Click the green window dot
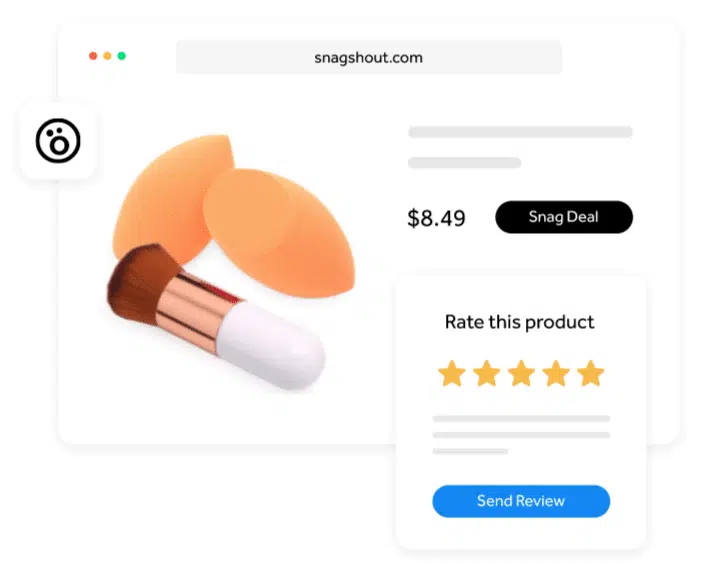 pyautogui.click(x=122, y=56)
